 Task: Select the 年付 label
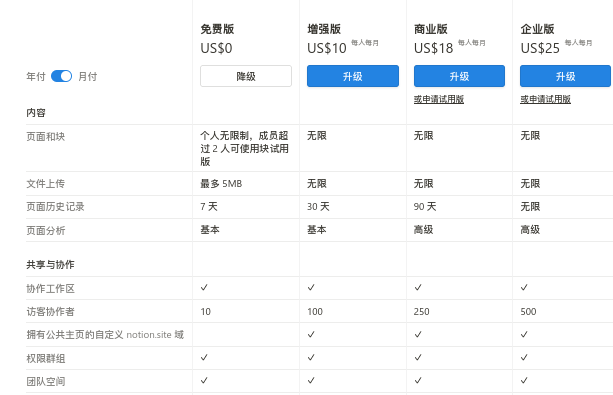[36, 76]
